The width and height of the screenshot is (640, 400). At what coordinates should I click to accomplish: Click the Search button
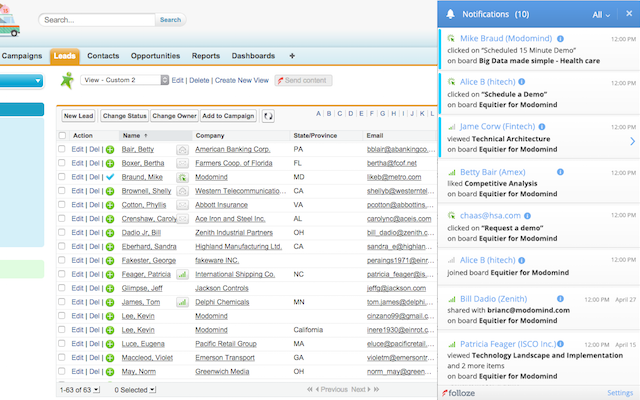point(170,20)
